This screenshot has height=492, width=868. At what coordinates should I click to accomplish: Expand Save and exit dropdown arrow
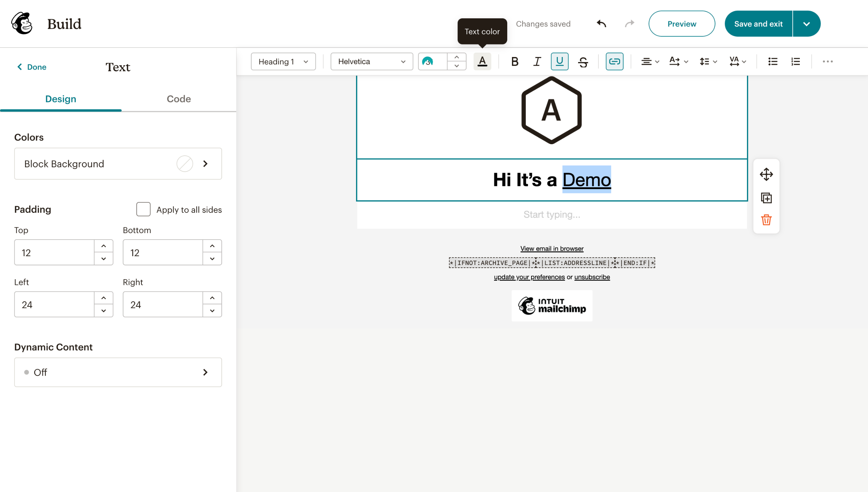pyautogui.click(x=807, y=24)
